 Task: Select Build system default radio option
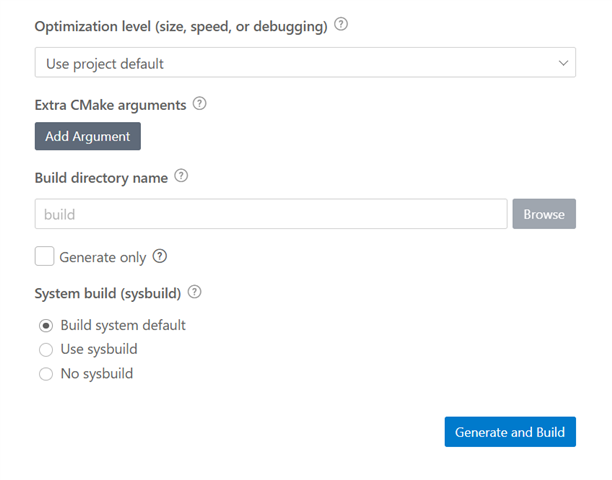click(46, 325)
